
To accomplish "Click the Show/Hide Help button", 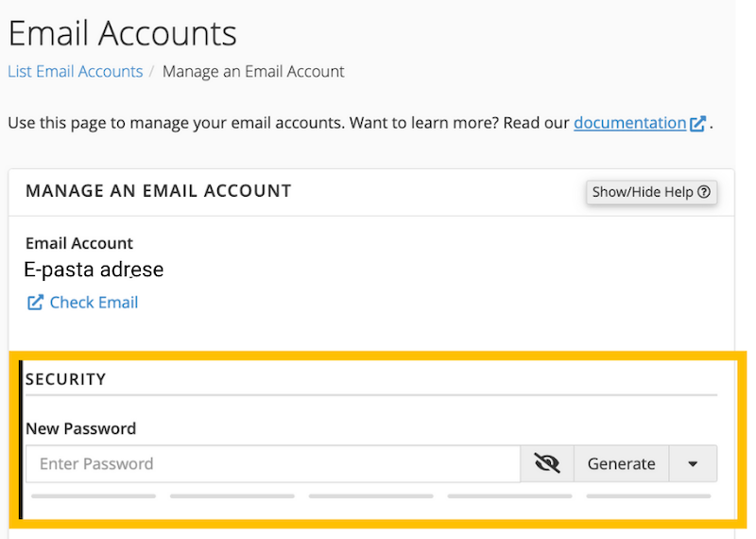I will (x=651, y=192).
